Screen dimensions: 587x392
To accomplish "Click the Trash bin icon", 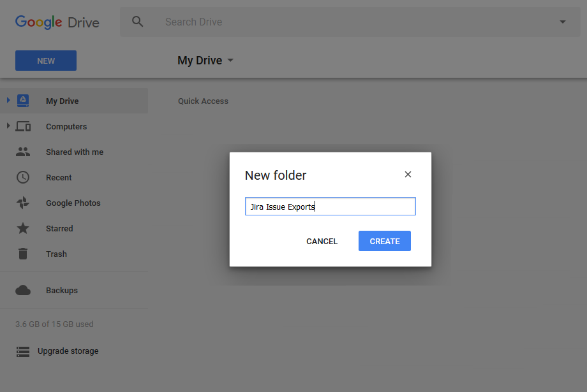I will (23, 254).
